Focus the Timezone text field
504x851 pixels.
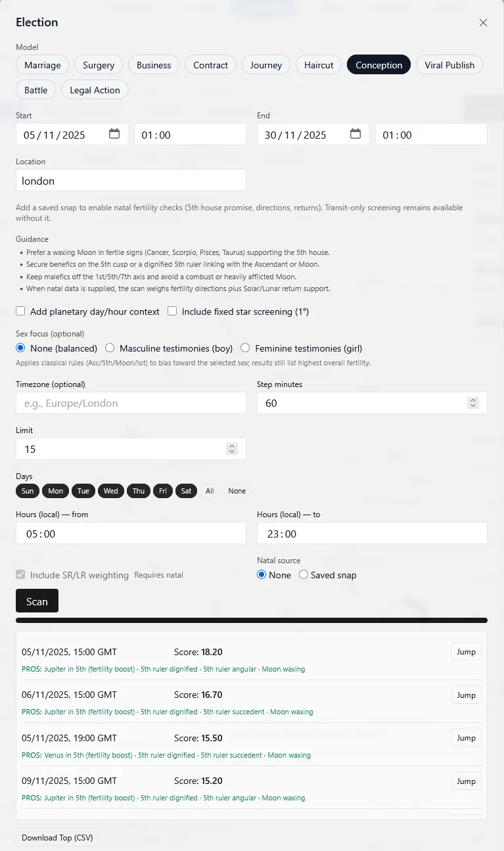coord(131,403)
